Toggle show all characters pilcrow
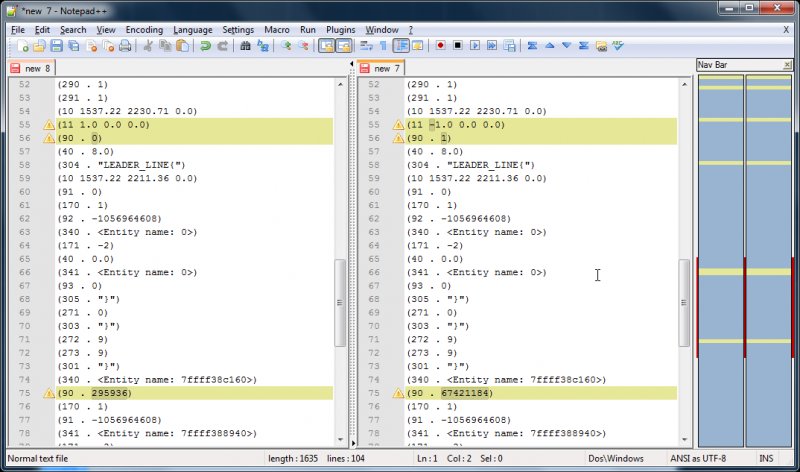 [383, 46]
